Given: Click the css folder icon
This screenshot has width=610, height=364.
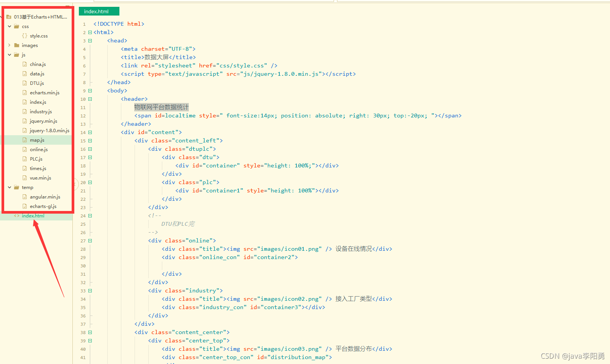Looking at the screenshot, I should click(x=17, y=27).
